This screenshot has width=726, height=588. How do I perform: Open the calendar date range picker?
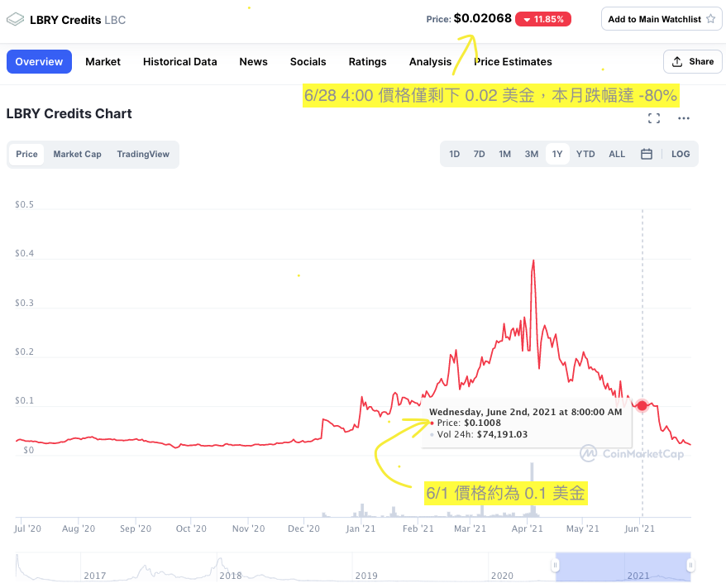(647, 154)
